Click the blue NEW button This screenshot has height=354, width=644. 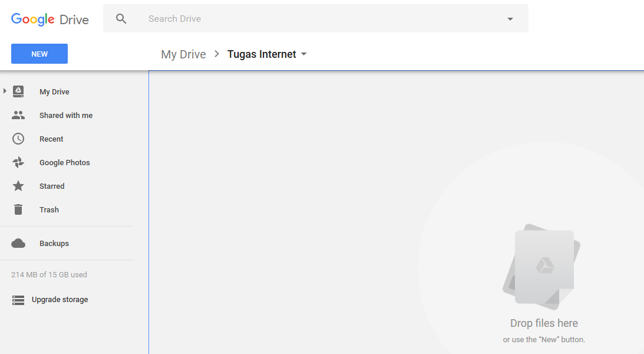tap(39, 54)
